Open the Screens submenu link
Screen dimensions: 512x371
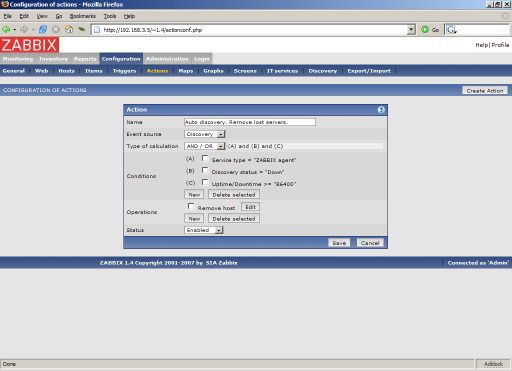click(x=245, y=71)
